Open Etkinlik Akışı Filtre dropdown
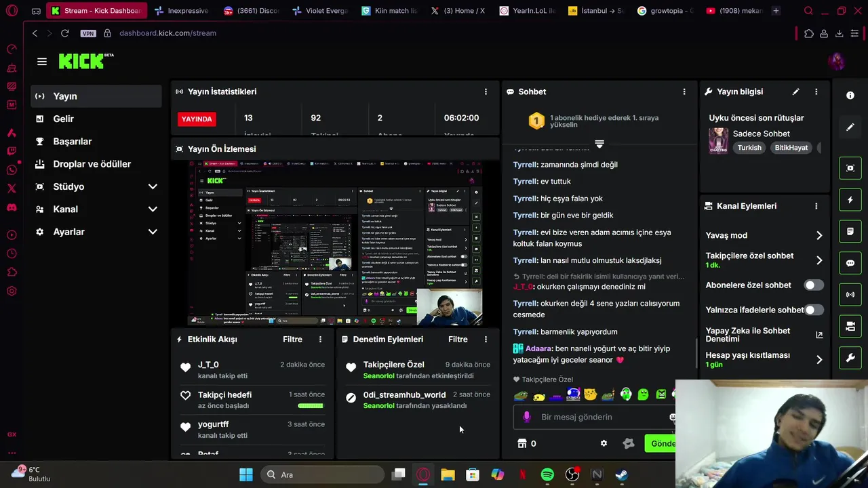868x488 pixels. pos(292,339)
